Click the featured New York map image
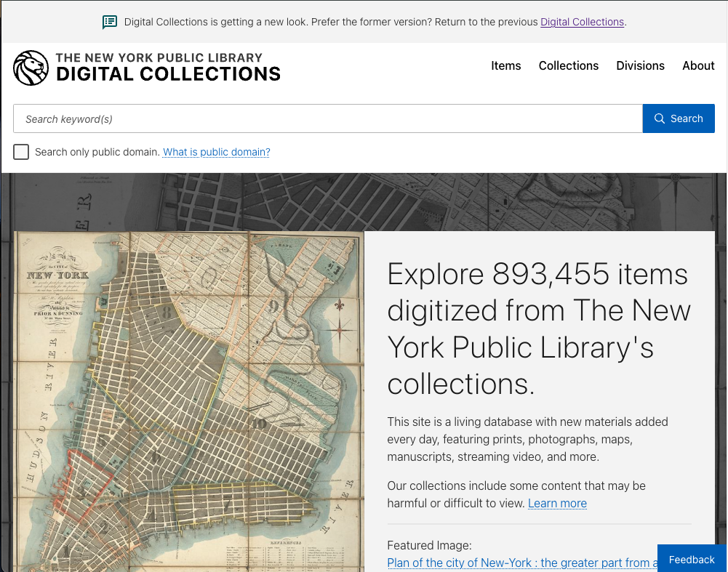728x572 pixels. click(x=189, y=402)
